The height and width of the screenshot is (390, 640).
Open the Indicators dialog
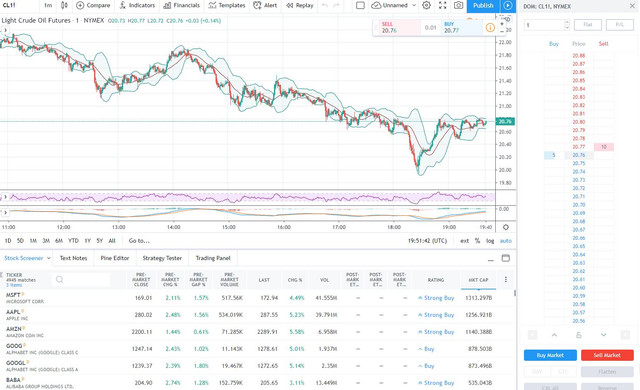137,5
